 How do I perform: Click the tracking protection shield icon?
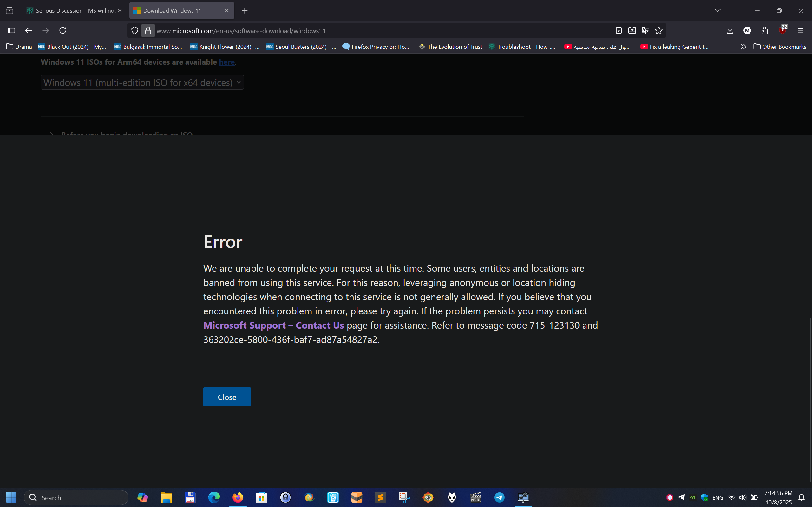[134, 30]
